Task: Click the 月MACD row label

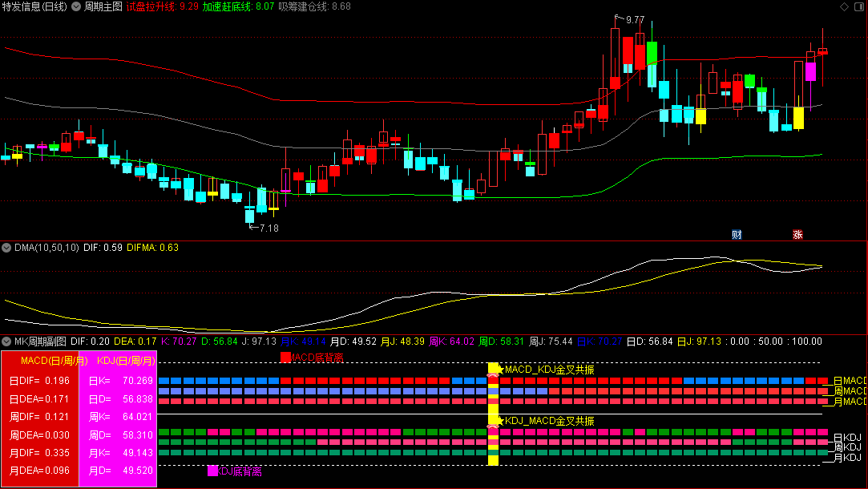Action: pyautogui.click(x=850, y=401)
